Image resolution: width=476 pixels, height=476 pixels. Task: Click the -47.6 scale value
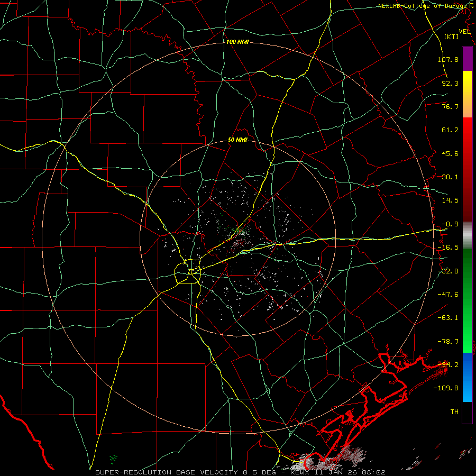(x=448, y=295)
